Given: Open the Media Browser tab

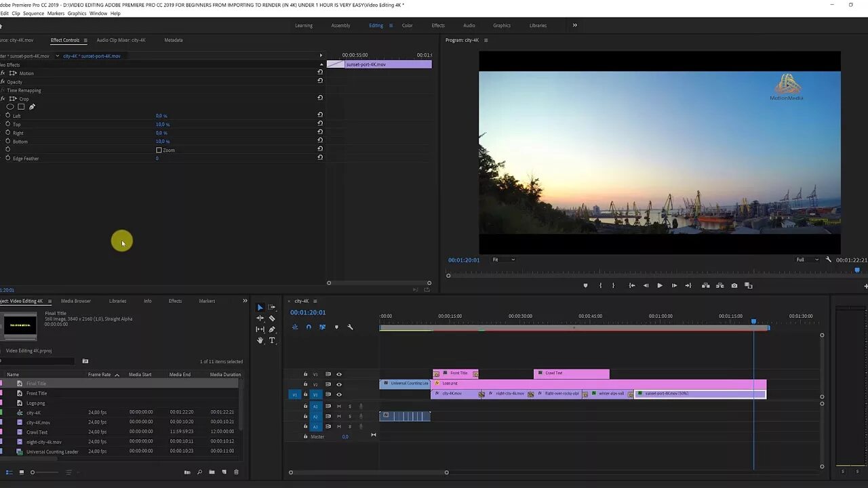Looking at the screenshot, I should tap(75, 301).
